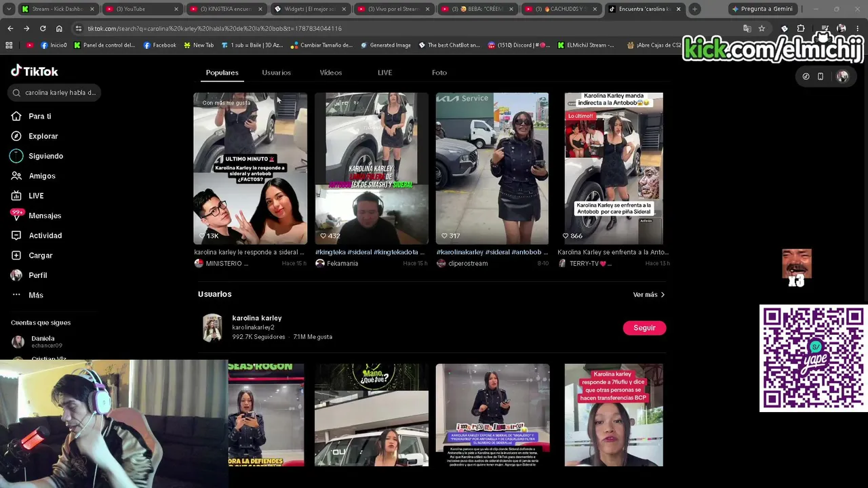Image resolution: width=868 pixels, height=488 pixels.
Task: Switch to the Widgets browser tab
Action: click(x=310, y=9)
